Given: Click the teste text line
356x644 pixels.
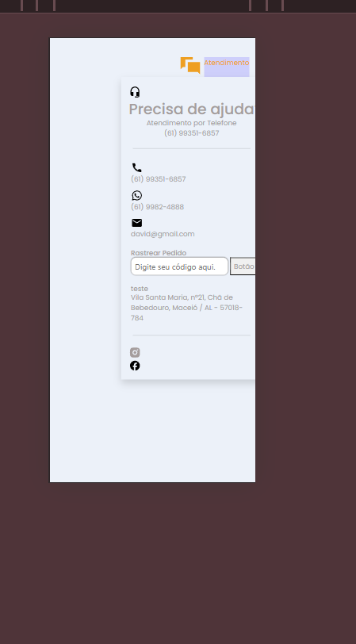Looking at the screenshot, I should pyautogui.click(x=140, y=289).
